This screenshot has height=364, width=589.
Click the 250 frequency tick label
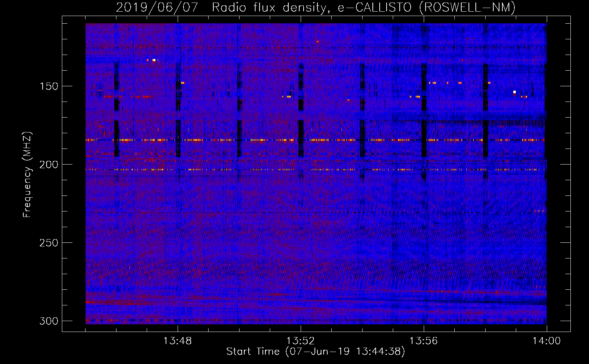click(49, 243)
